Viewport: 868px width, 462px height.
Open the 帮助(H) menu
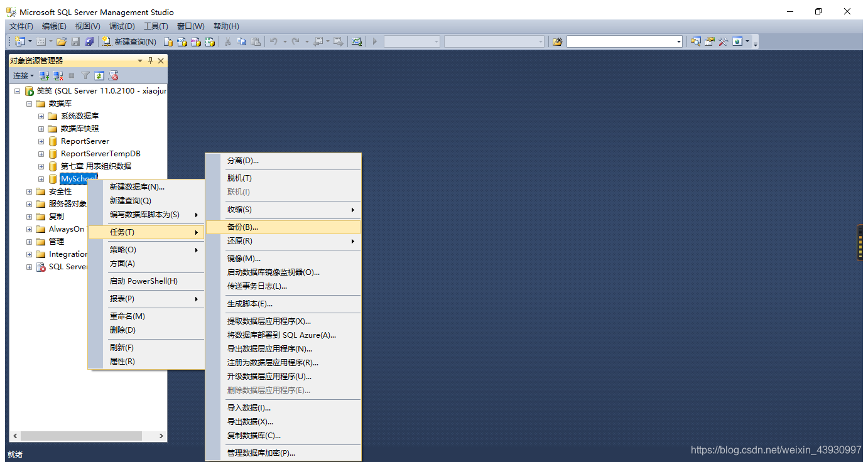pos(226,26)
